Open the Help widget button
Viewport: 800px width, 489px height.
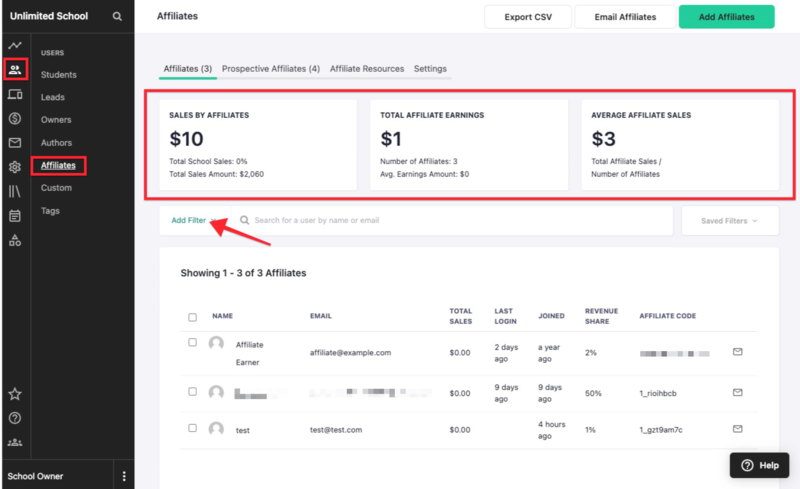(760, 466)
